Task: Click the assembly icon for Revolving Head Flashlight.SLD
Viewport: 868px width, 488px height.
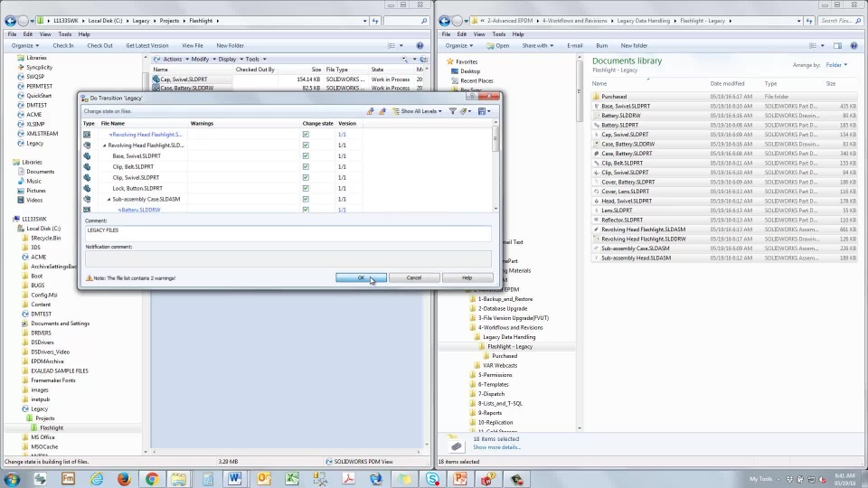Action: [87, 145]
